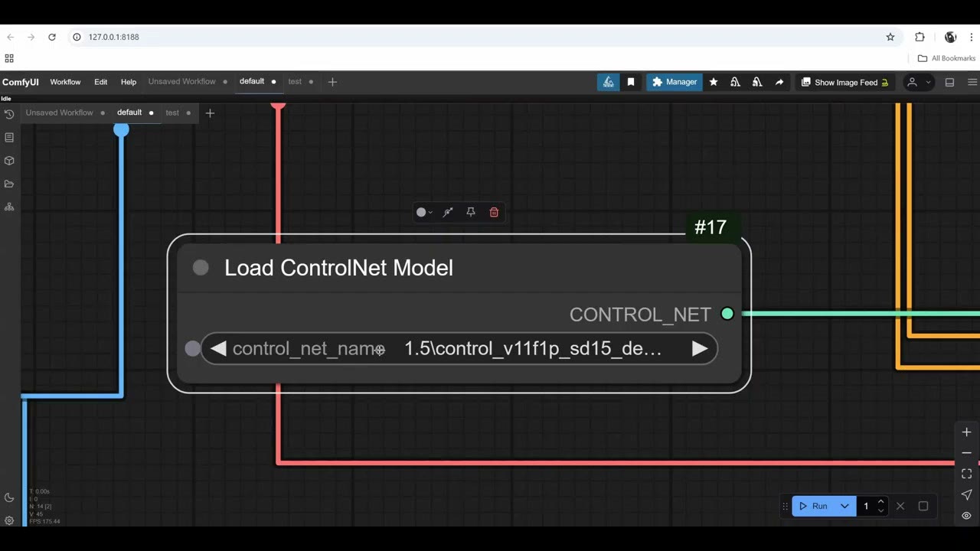
Task: Add a new workflow tab with plus
Action: point(332,82)
